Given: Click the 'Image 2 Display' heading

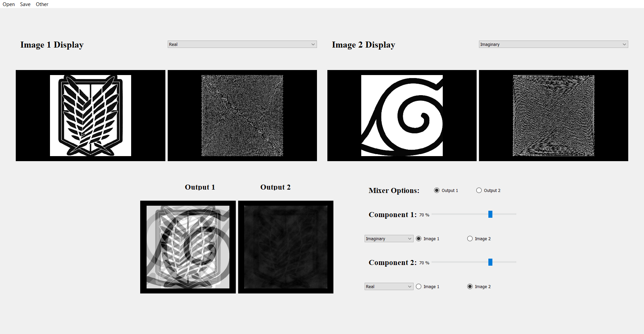Looking at the screenshot, I should pos(364,45).
